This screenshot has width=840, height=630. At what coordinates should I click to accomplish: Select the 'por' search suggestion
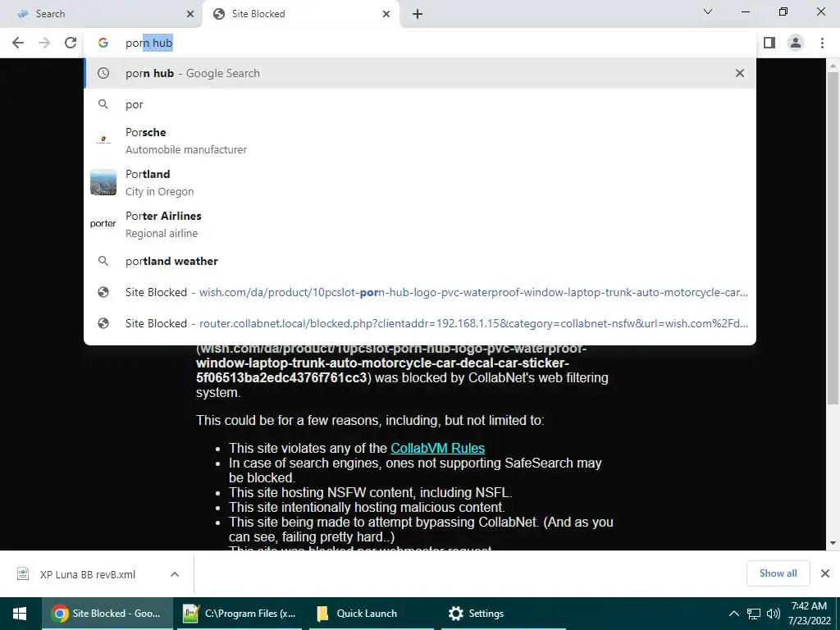pyautogui.click(x=420, y=104)
